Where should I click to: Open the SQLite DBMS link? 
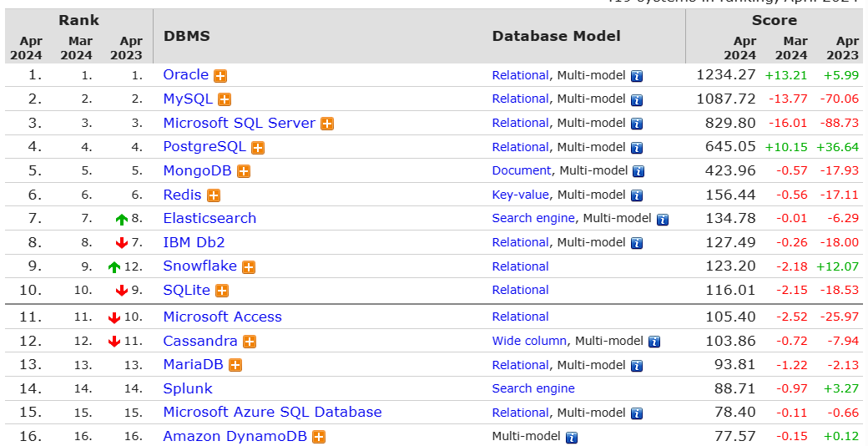[x=187, y=290]
